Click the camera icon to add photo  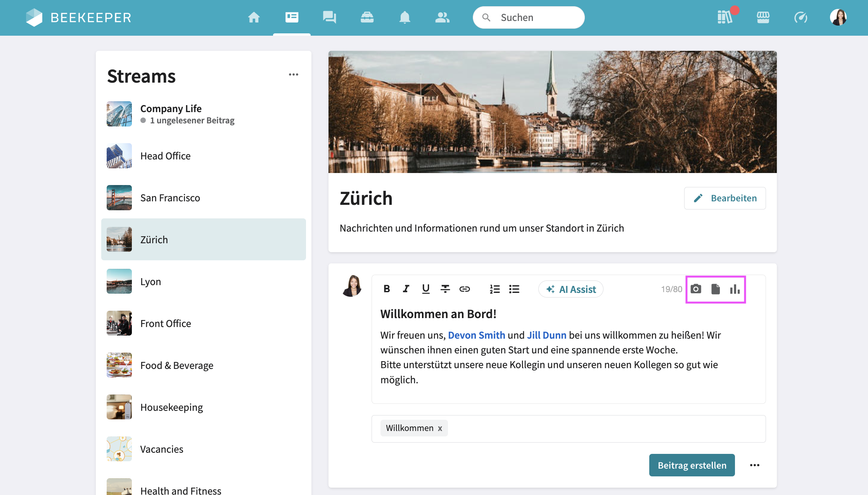696,289
